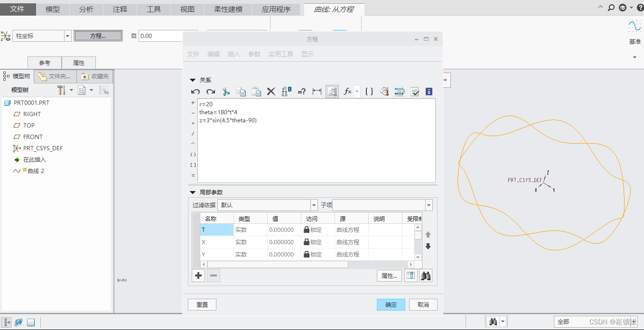Add a parameter with the plus icon
Image resolution: width=644 pixels, height=330 pixels.
pyautogui.click(x=198, y=275)
